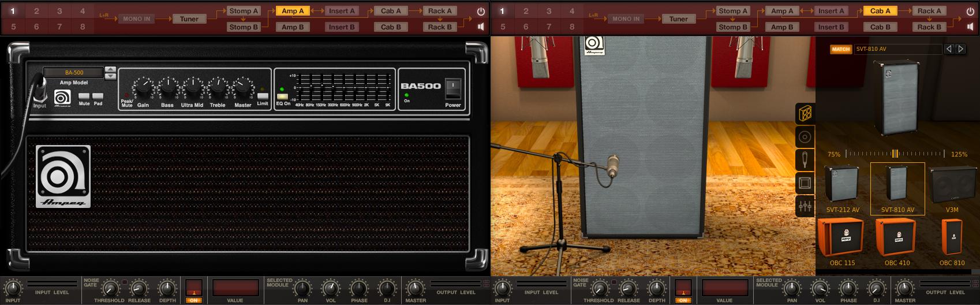Click the previous cabinet arrow next to SVT-810 AV
Screen dimensions: 980x305
(x=949, y=49)
